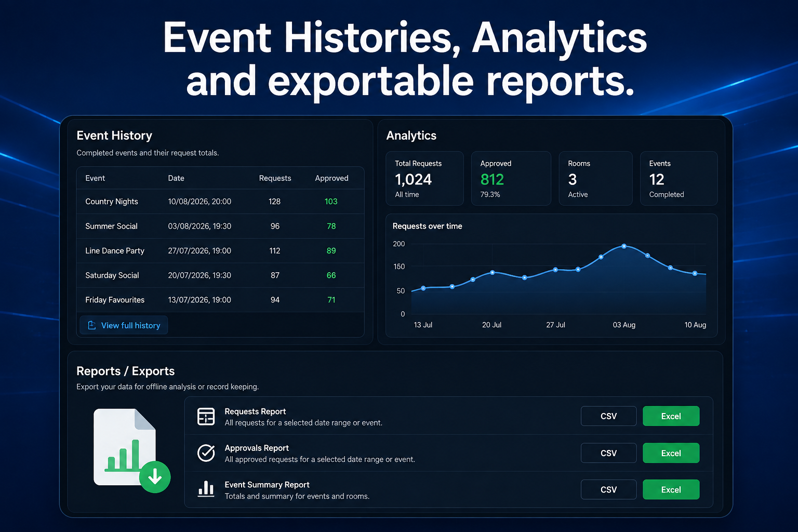Click the approved count 103 for Country Nights
The width and height of the screenshot is (798, 532).
coord(331,202)
